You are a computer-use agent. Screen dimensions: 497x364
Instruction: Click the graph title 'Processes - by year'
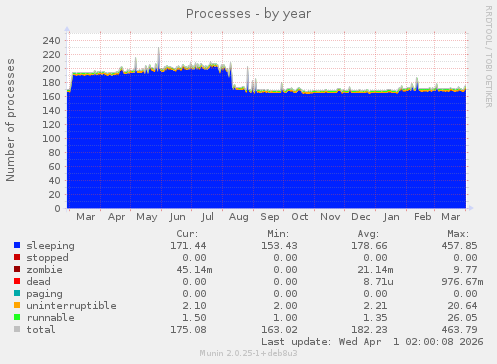248,14
